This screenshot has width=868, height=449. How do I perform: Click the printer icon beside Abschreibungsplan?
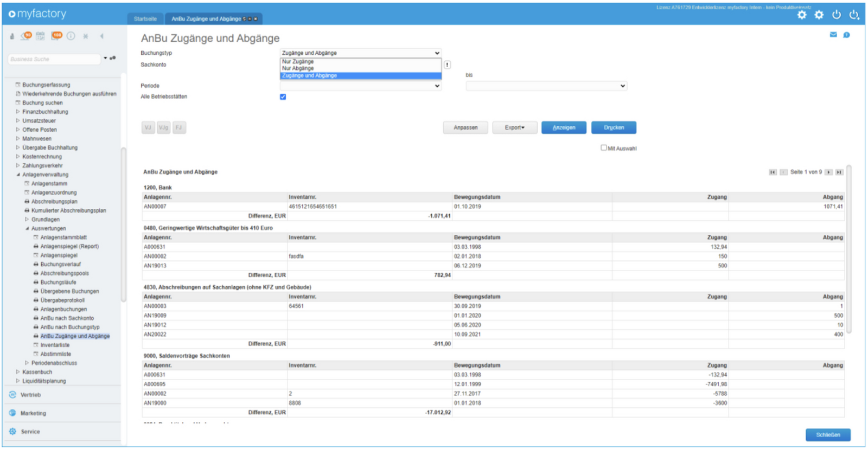(27, 202)
